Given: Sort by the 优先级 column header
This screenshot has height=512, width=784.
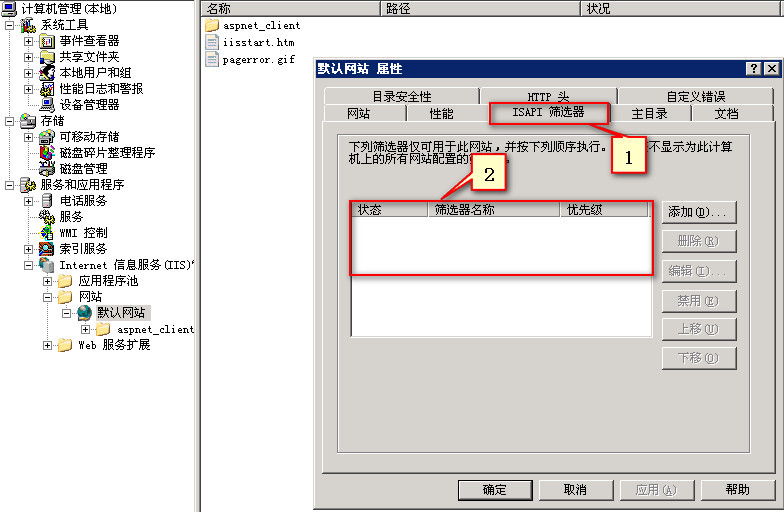Looking at the screenshot, I should click(x=604, y=210).
